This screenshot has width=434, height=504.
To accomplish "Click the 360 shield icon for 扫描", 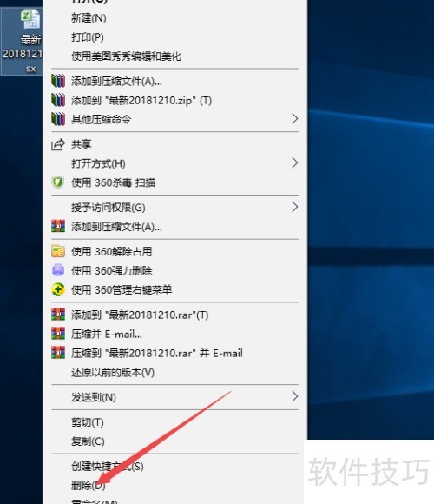I will click(x=58, y=182).
